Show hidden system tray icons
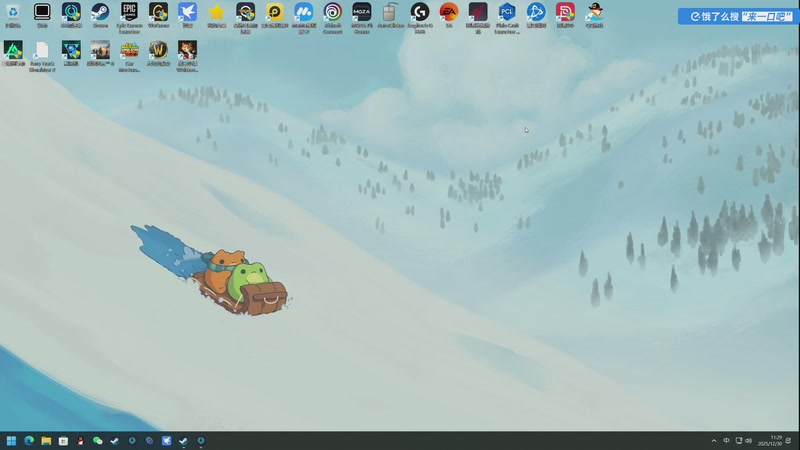Viewport: 800px width, 450px height. pos(714,440)
